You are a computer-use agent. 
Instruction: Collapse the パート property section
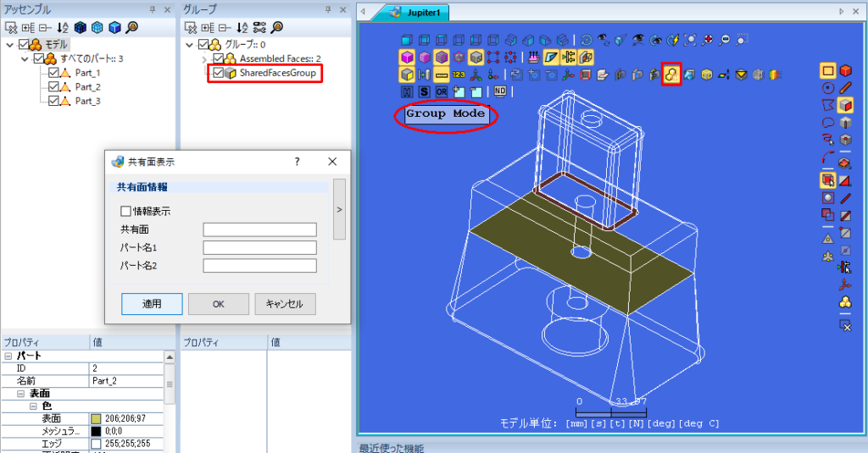8,356
